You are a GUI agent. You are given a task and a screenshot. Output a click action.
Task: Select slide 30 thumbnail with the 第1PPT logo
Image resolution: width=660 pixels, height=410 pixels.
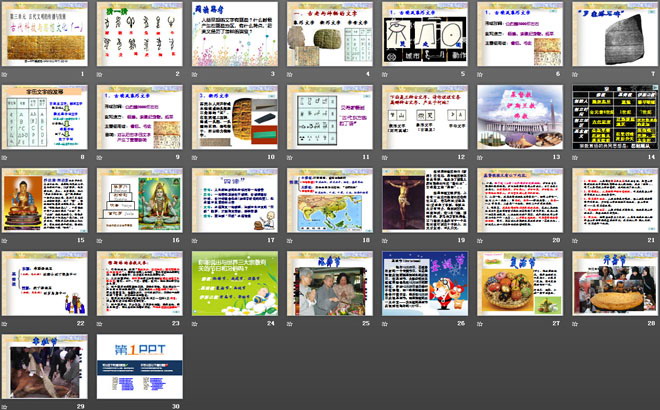[140, 367]
